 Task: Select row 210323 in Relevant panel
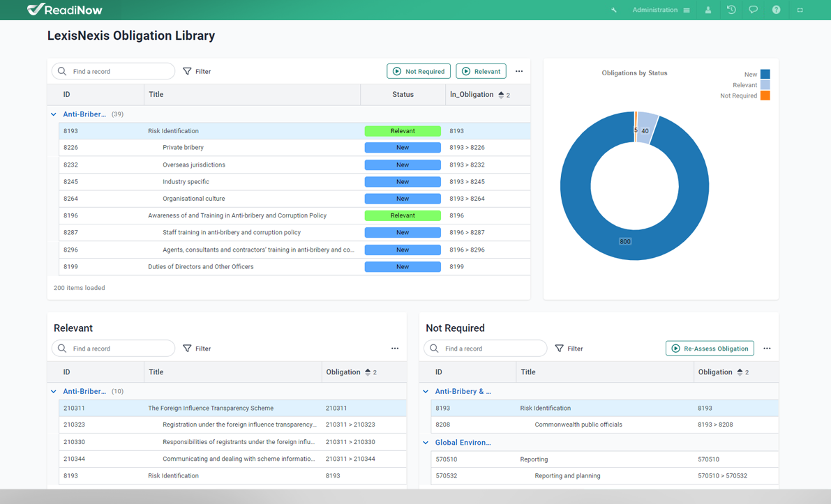(x=232, y=425)
